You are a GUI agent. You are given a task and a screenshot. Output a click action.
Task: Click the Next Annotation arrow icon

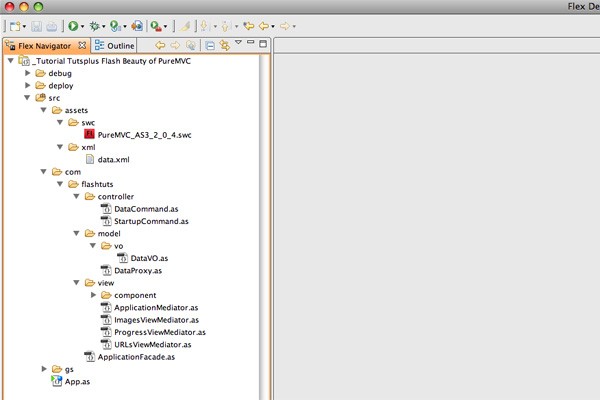coord(204,26)
